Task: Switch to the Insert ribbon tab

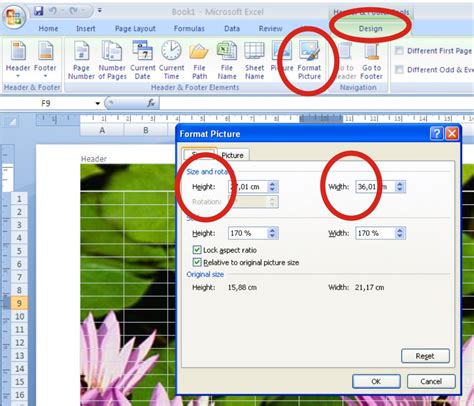Action: (86, 29)
